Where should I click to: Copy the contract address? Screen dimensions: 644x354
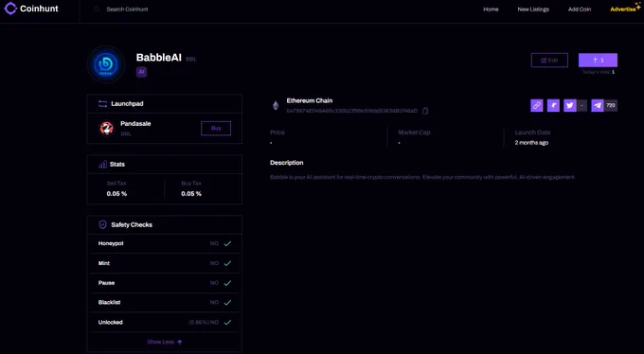coord(425,111)
